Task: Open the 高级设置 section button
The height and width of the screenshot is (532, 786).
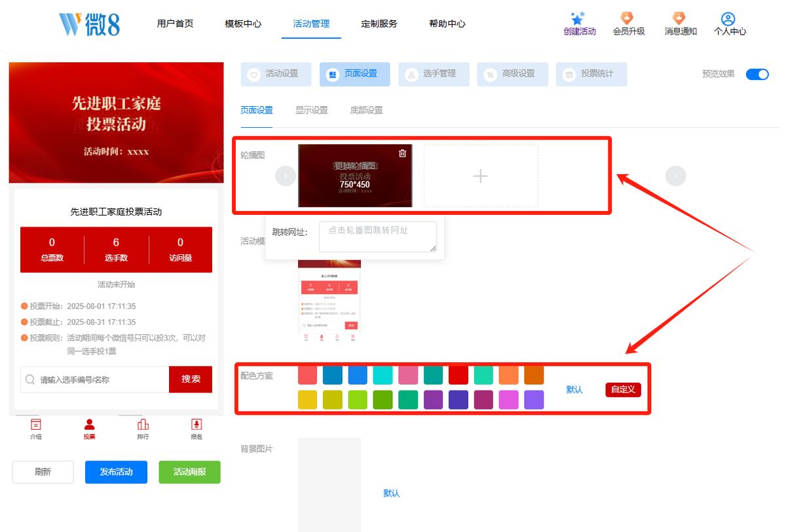Action: click(512, 74)
